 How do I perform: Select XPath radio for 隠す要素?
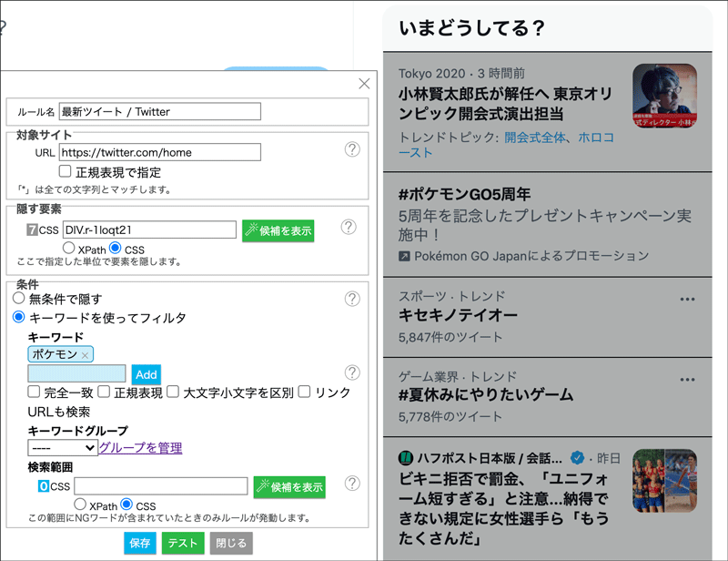click(69, 248)
